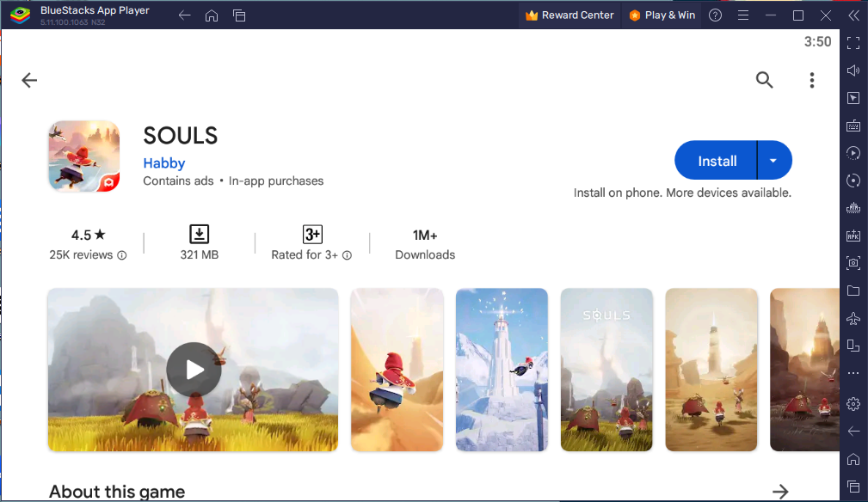Open BlueStacks settings gear
Screen dimensions: 868x502
[x=853, y=404]
